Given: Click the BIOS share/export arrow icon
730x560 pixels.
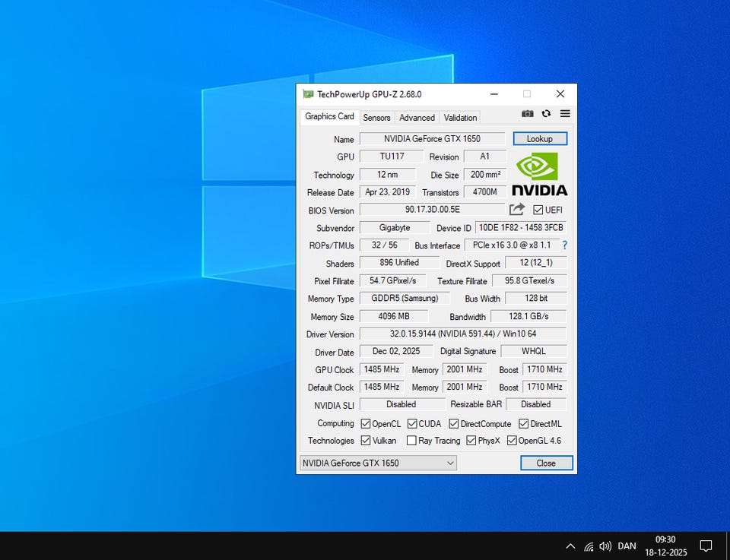Looking at the screenshot, I should [517, 210].
